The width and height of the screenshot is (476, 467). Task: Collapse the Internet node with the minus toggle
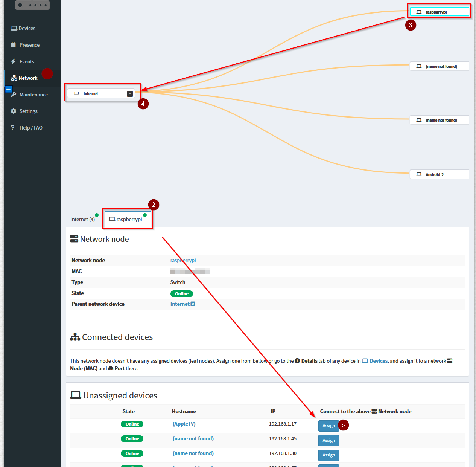(x=130, y=93)
